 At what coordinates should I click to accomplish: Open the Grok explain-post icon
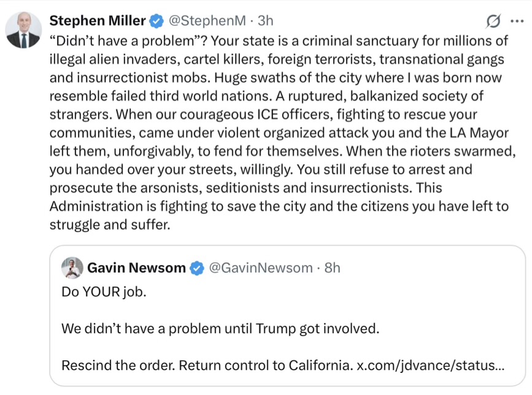click(493, 21)
